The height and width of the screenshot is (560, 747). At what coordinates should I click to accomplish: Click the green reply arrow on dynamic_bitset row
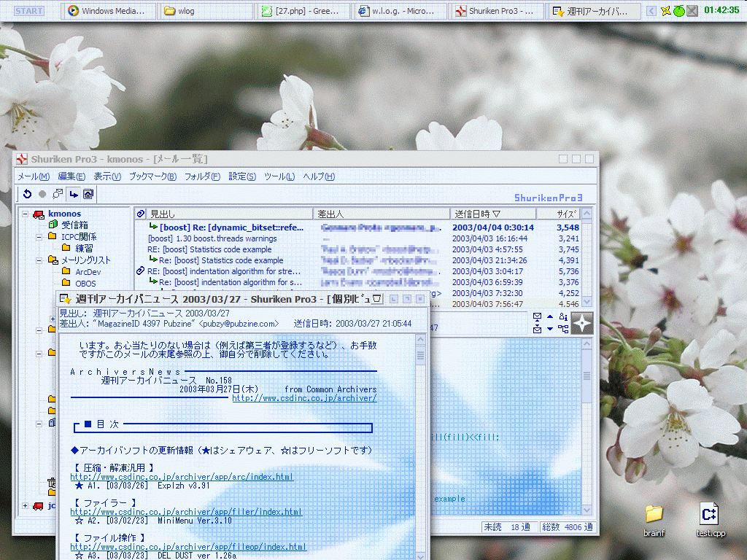(153, 227)
